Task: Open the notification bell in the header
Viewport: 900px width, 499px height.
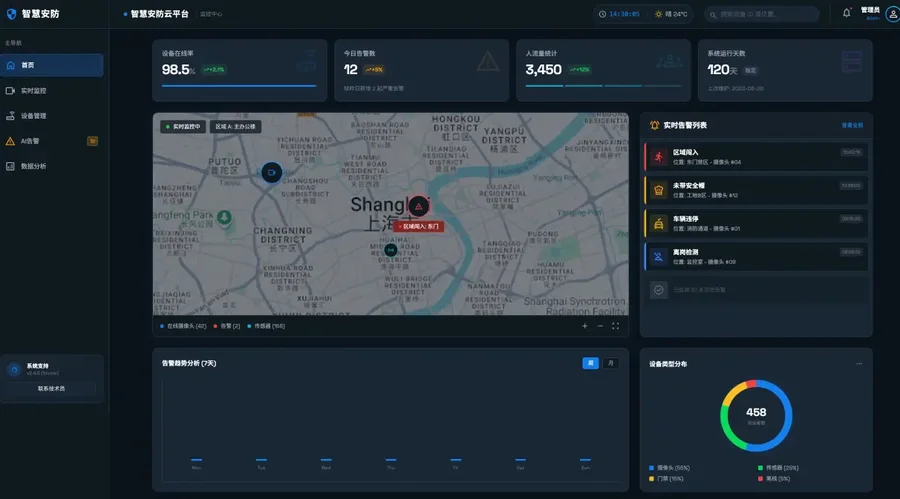Action: click(846, 14)
